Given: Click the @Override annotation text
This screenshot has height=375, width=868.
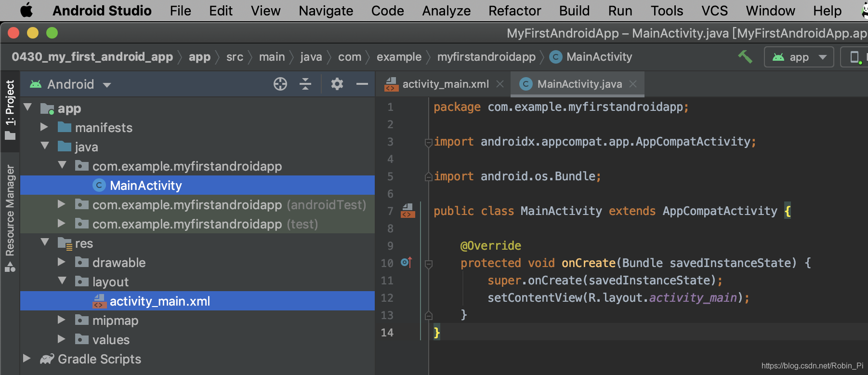Looking at the screenshot, I should click(490, 246).
